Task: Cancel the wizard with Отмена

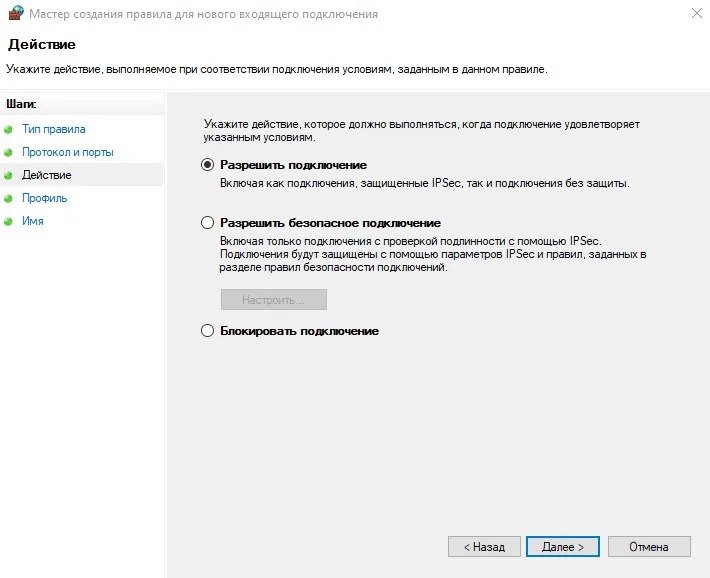Action: 649,547
